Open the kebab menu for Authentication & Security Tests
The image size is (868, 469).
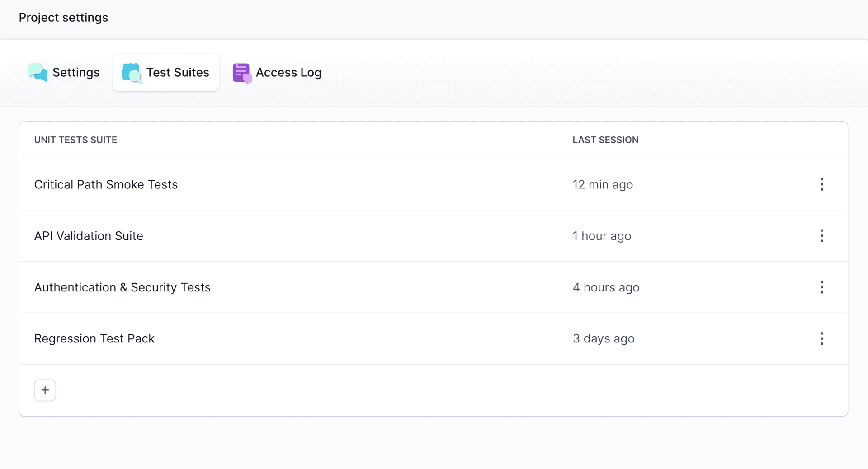(x=822, y=287)
